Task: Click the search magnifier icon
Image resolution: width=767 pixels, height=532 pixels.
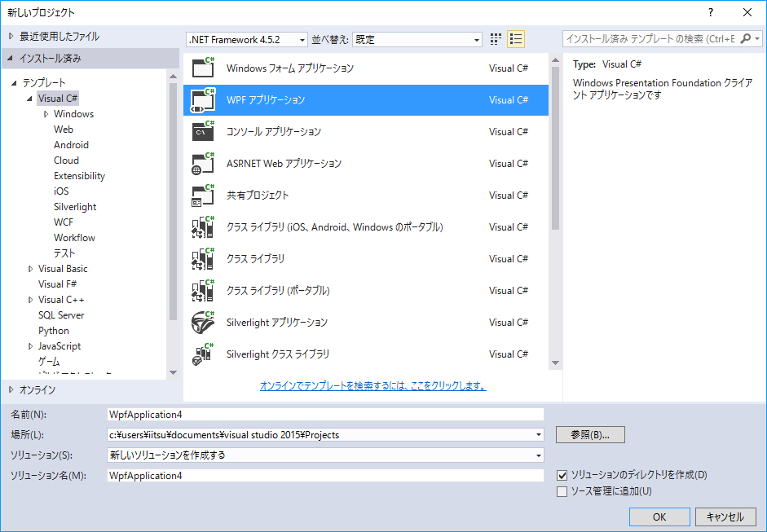Action: coord(746,38)
